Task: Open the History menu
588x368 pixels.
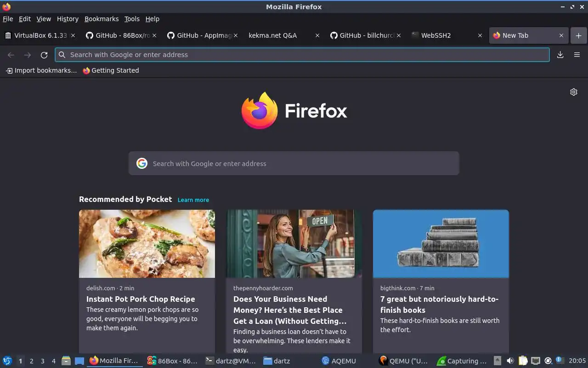Action: pyautogui.click(x=68, y=19)
